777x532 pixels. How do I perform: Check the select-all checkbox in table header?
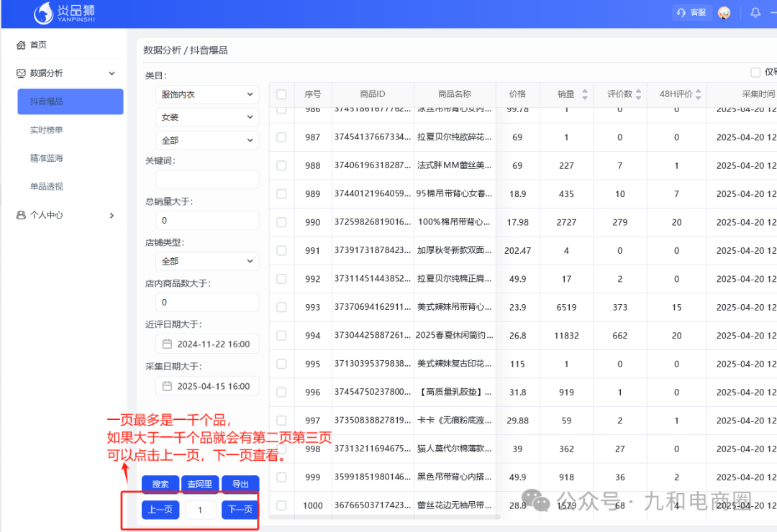coord(283,95)
